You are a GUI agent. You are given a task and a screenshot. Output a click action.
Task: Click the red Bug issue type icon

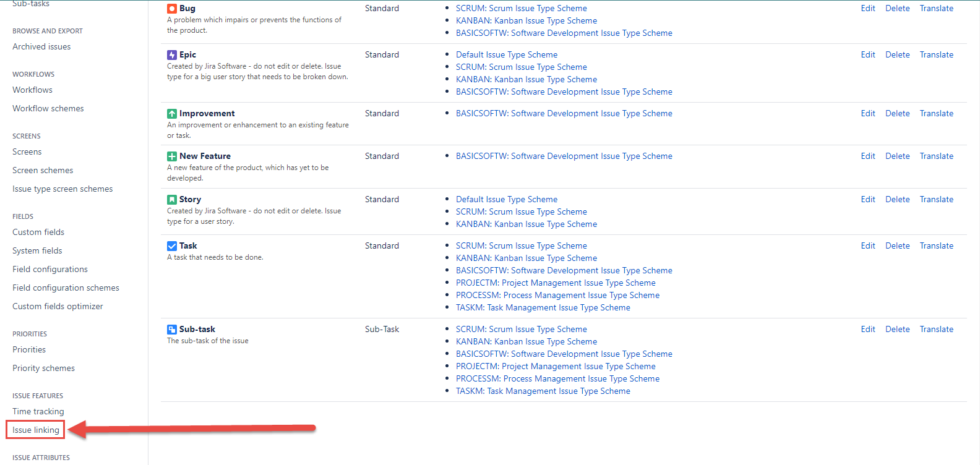pyautogui.click(x=172, y=9)
